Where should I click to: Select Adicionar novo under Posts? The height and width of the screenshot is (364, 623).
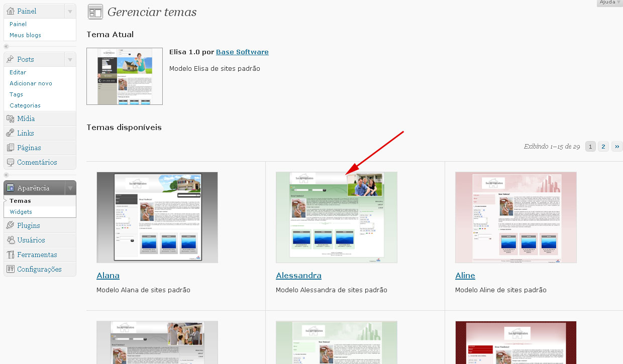tap(31, 83)
